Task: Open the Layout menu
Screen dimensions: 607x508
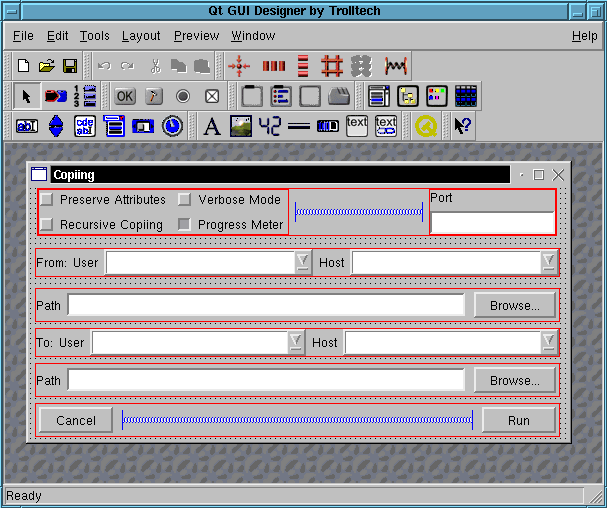Action: pyautogui.click(x=141, y=36)
